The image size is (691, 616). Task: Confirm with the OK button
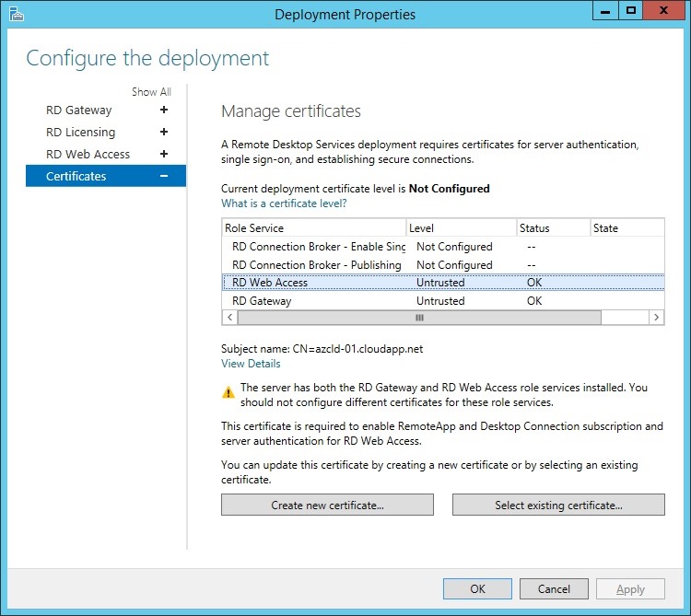coord(477,588)
